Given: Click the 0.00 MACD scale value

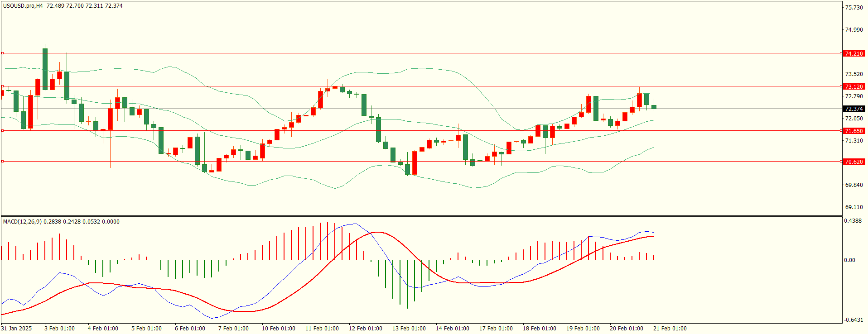Looking at the screenshot, I should [850, 260].
